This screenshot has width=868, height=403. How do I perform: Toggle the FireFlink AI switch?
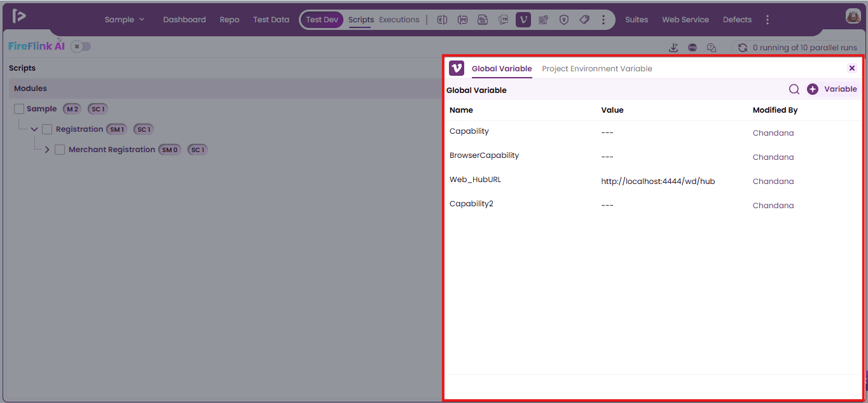coord(81,46)
